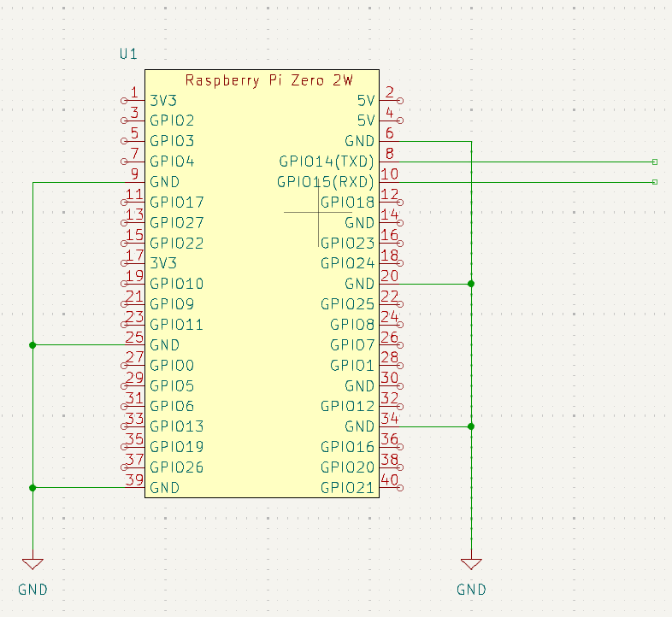Viewport: 672px width, 617px height.
Task: Select pin number 40 beside GPIO21
Action: [x=389, y=481]
